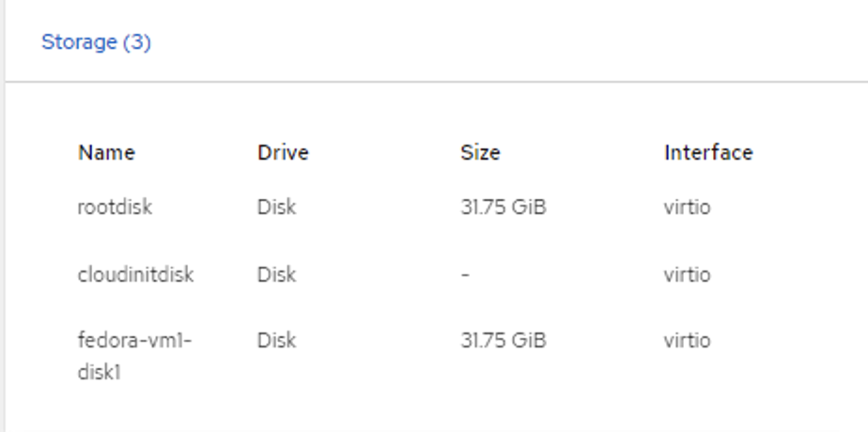868x432 pixels.
Task: Click the Drive value of cloudinitdisk row
Action: [x=276, y=274]
